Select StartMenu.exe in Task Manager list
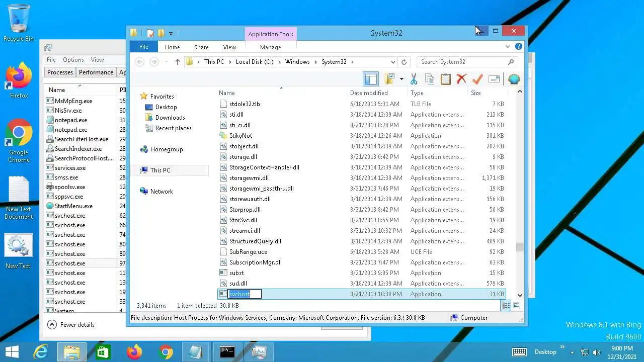The width and height of the screenshot is (644, 362). 73,206
